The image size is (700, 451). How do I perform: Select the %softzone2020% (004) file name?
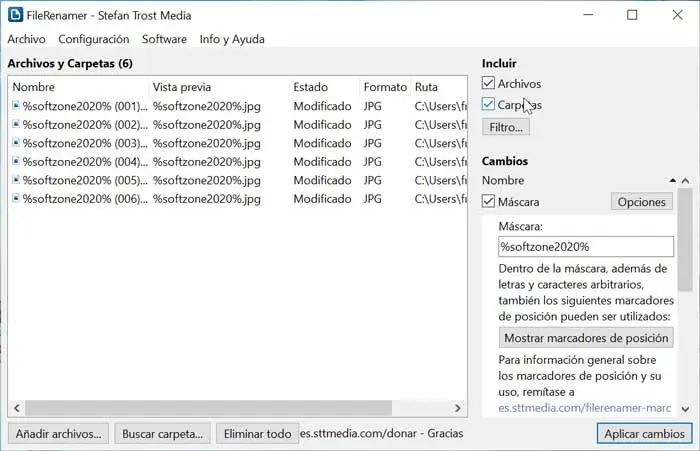(x=85, y=162)
